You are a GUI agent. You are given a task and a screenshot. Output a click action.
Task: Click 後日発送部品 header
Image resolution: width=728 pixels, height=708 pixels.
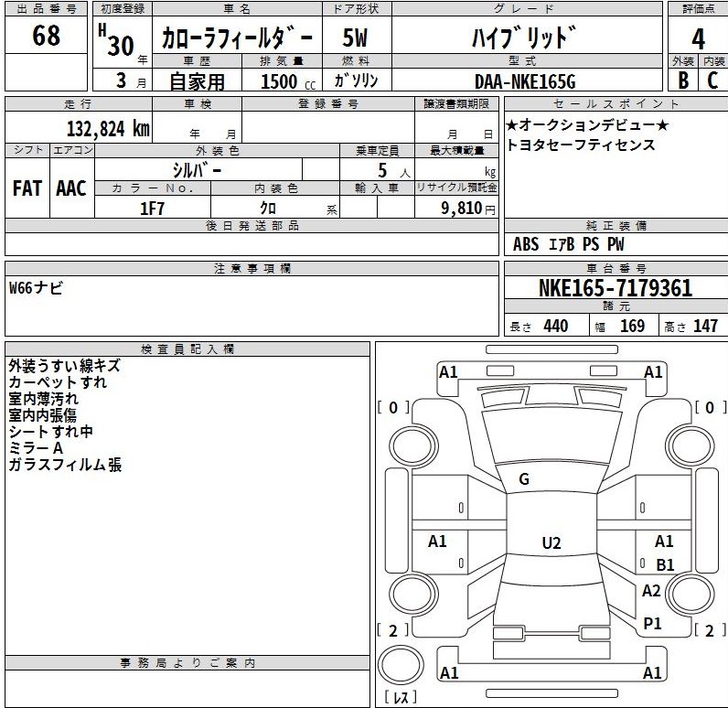point(252,226)
